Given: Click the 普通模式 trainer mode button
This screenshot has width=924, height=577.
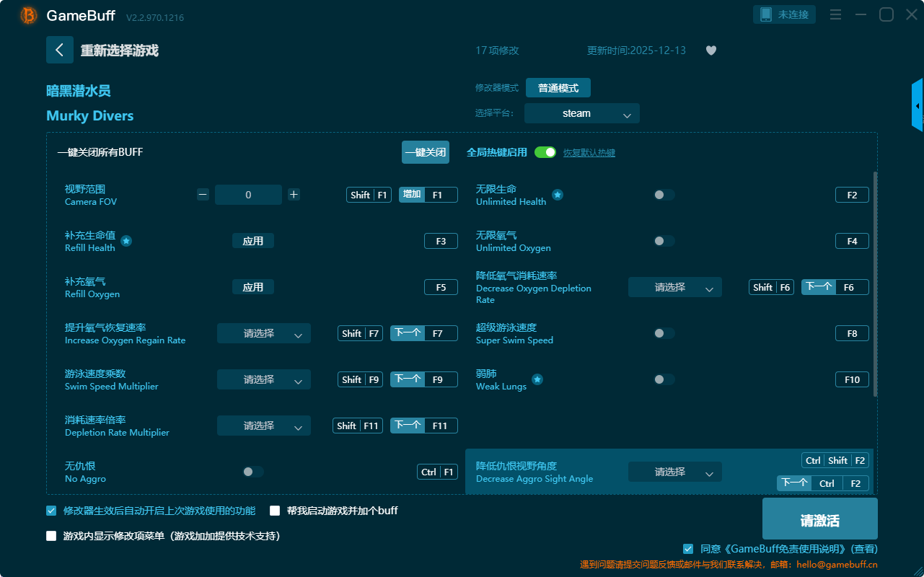Looking at the screenshot, I should [x=558, y=88].
